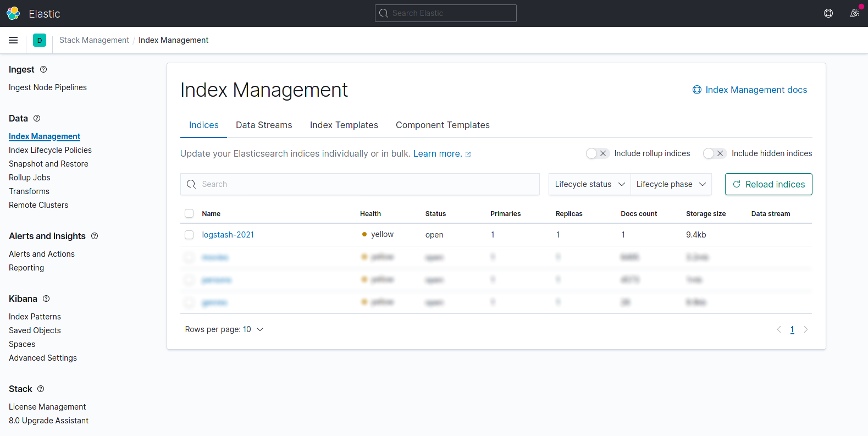The width and height of the screenshot is (868, 436).
Task: Open Ingest Node Pipelines in sidebar
Action: [x=48, y=87]
